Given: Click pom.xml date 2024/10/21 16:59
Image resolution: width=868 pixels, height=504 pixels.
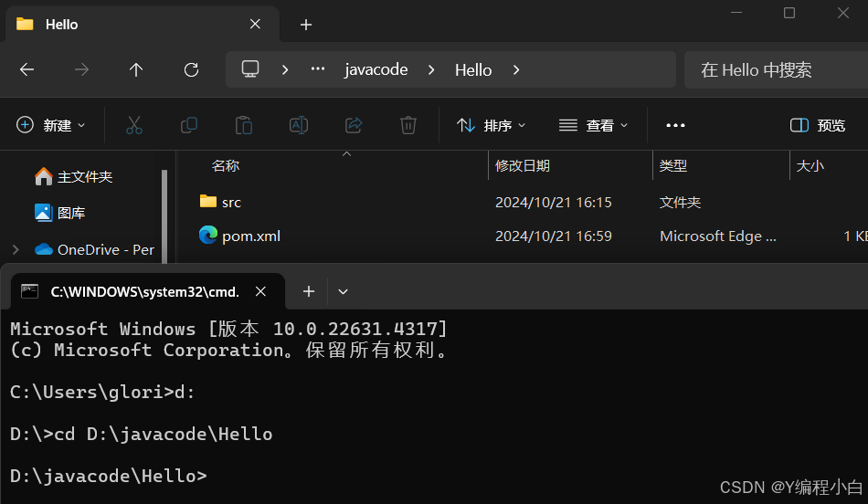Looking at the screenshot, I should point(554,236).
